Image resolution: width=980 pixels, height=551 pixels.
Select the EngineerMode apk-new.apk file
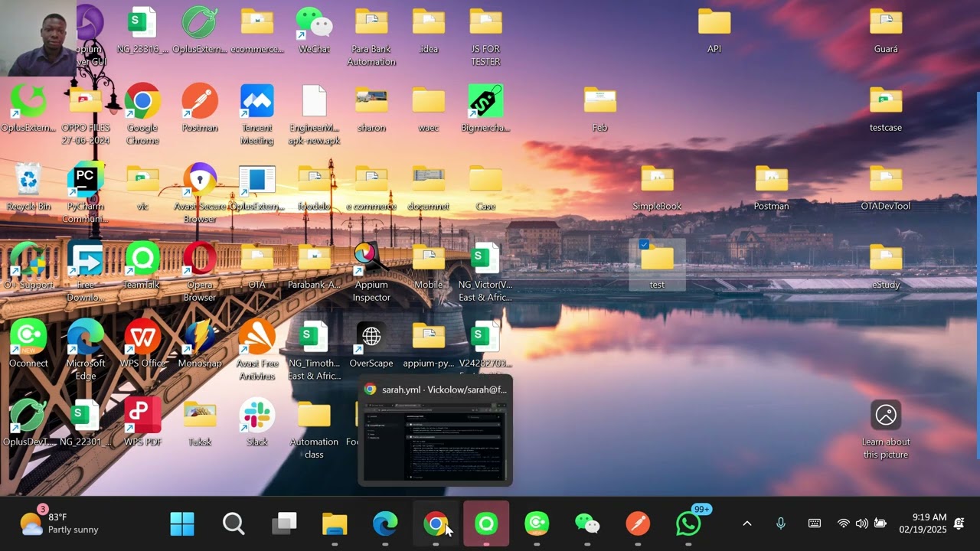pos(314,114)
